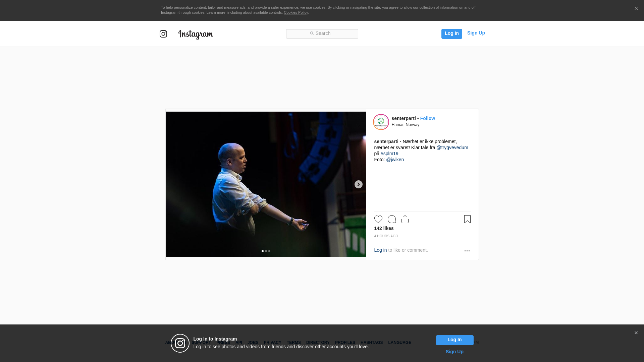Open Hamar, Norway location link
644x362 pixels.
[405, 125]
